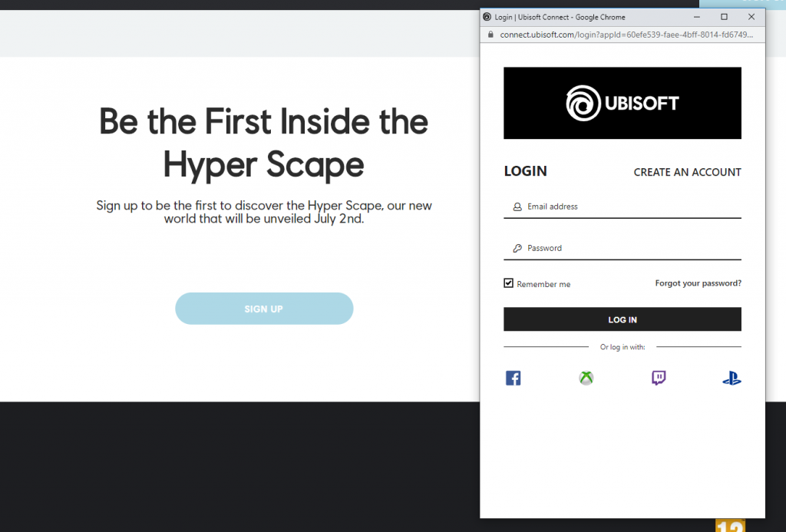The image size is (786, 532).
Task: Click the lock icon in address bar
Action: pos(490,34)
